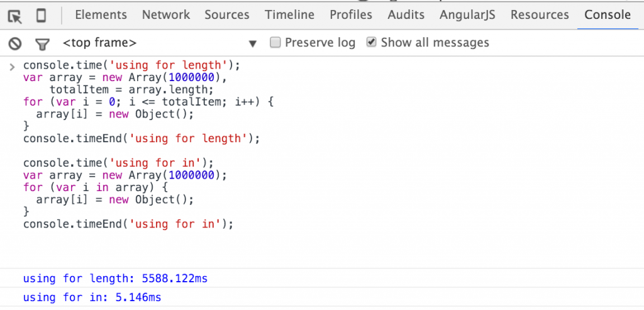This screenshot has height=310, width=644.
Task: Click the Console tab
Action: tap(607, 15)
